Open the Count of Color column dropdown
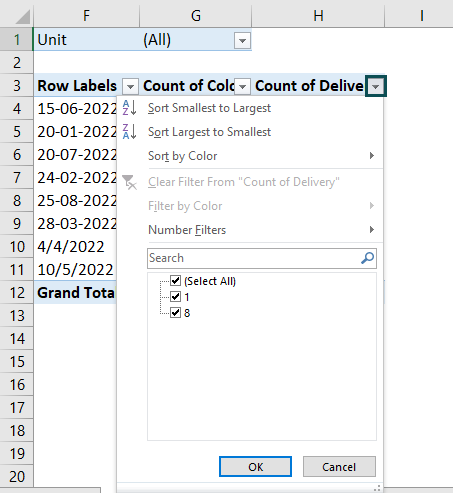 tap(242, 87)
